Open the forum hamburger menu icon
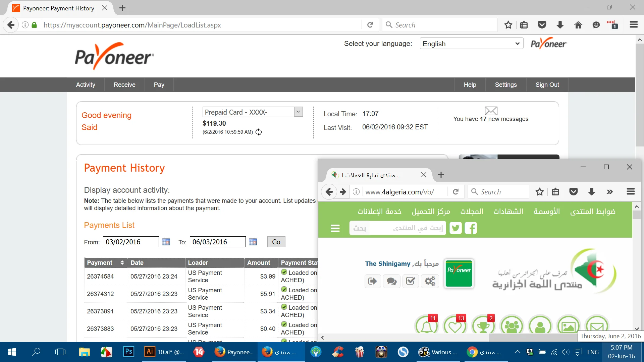 coord(335,228)
